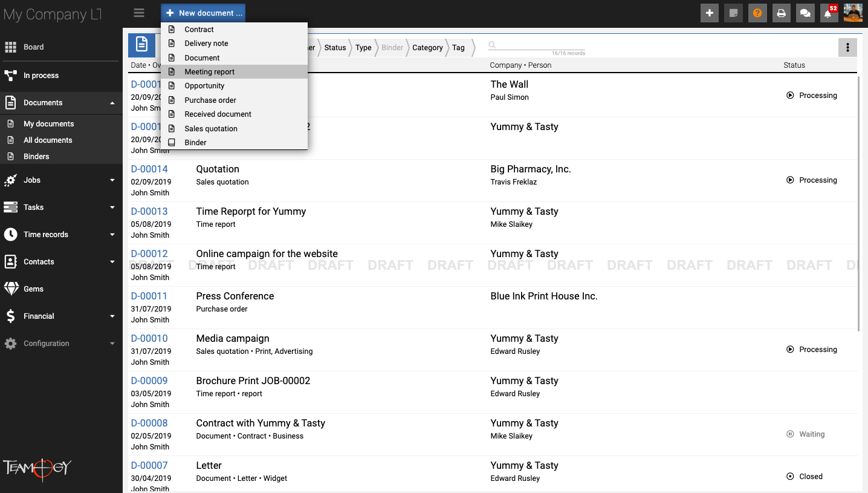Open the sticky notes icon
Screen dimensions: 868x493
pyautogui.click(x=733, y=13)
